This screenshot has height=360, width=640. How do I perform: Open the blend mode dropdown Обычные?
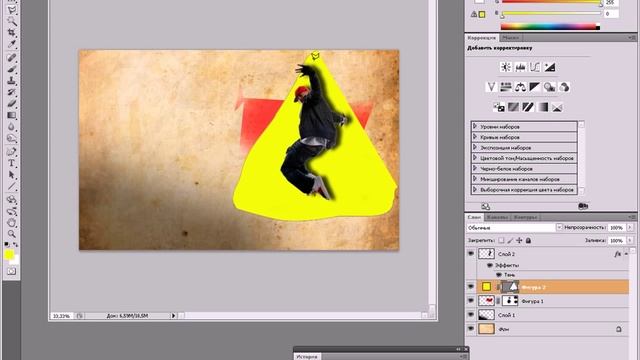pos(515,227)
